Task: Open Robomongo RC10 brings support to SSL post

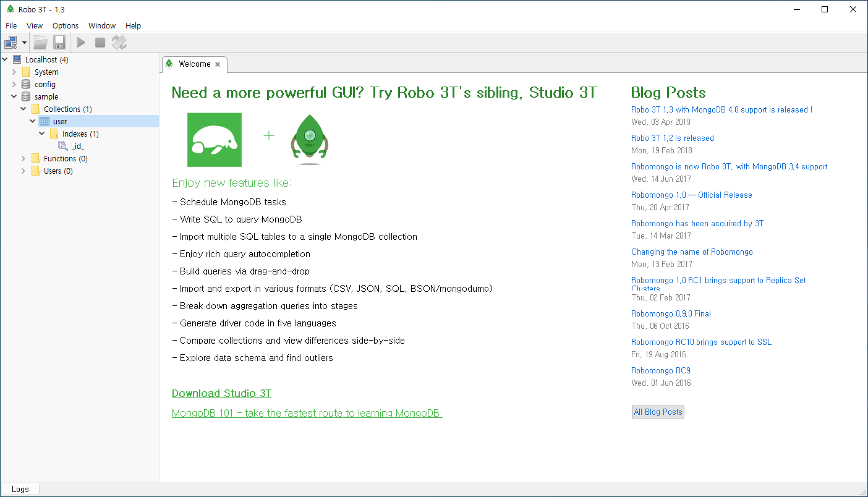Action: 701,342
